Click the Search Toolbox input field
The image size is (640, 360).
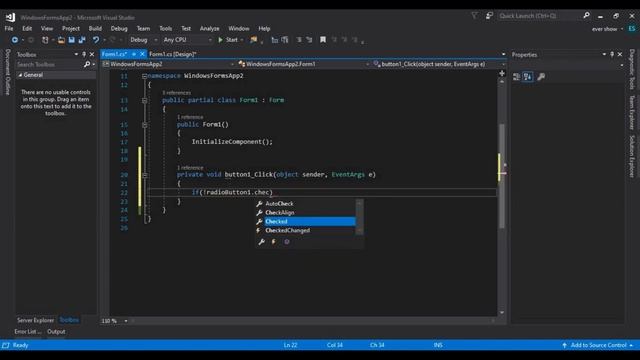coord(49,64)
